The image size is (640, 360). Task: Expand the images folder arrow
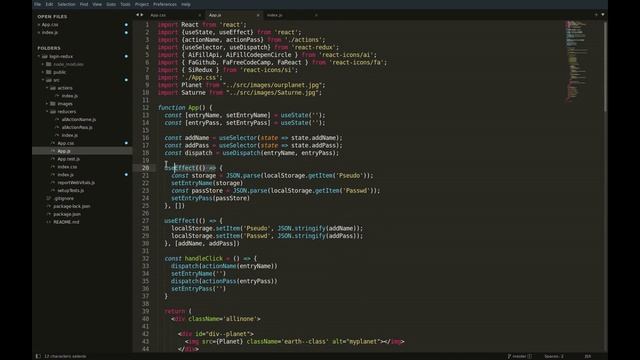tap(47, 104)
